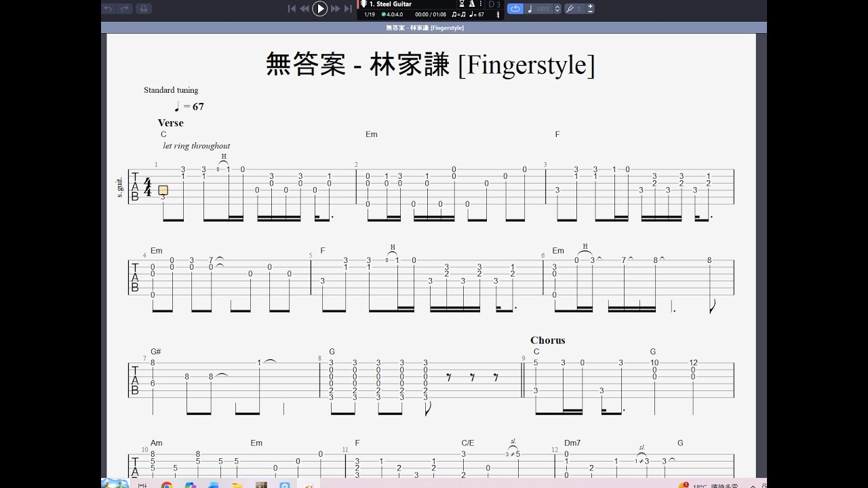Image resolution: width=868 pixels, height=488 pixels.
Task: Click bar number 9 at Chorus start
Action: [524, 359]
